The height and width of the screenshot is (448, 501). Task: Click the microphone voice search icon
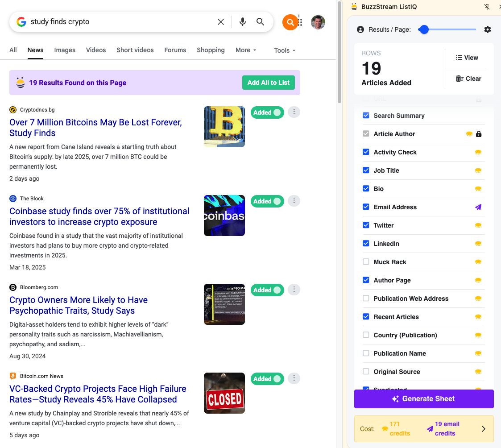click(x=242, y=22)
